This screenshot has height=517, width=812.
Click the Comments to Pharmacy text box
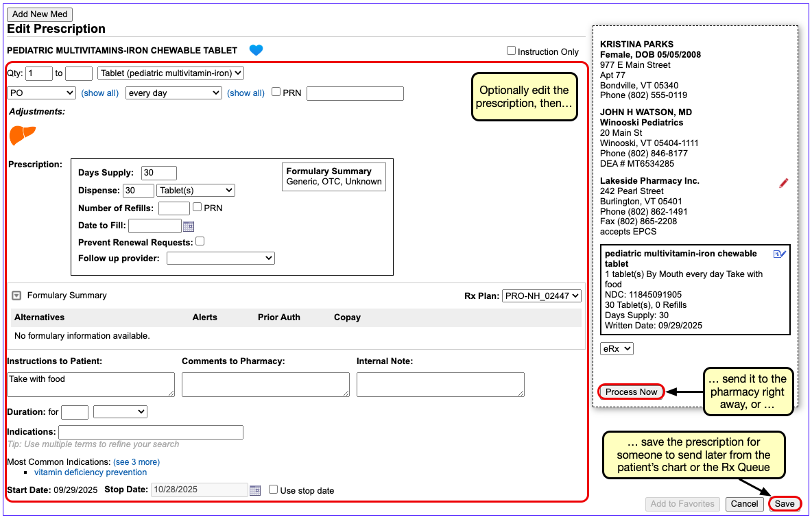click(x=265, y=384)
